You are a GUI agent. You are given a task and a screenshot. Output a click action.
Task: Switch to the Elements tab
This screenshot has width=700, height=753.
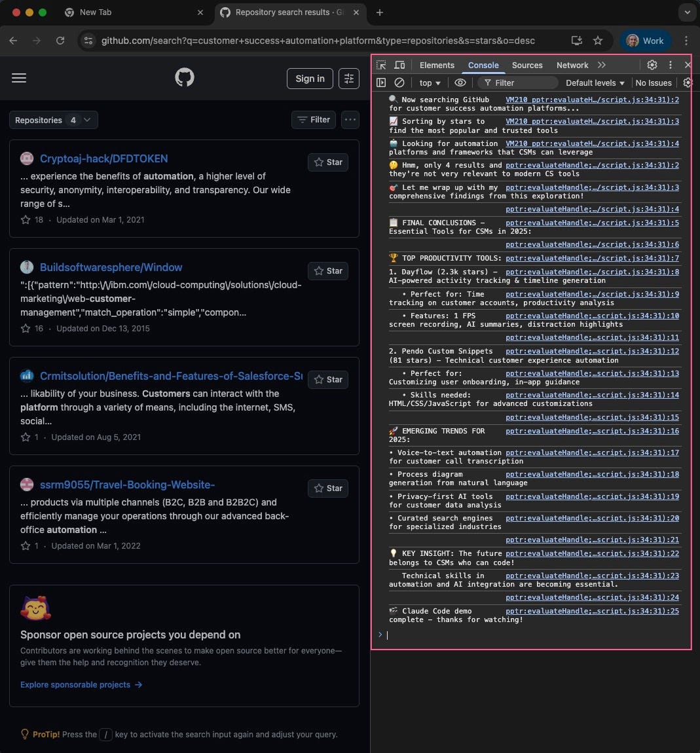tap(436, 65)
